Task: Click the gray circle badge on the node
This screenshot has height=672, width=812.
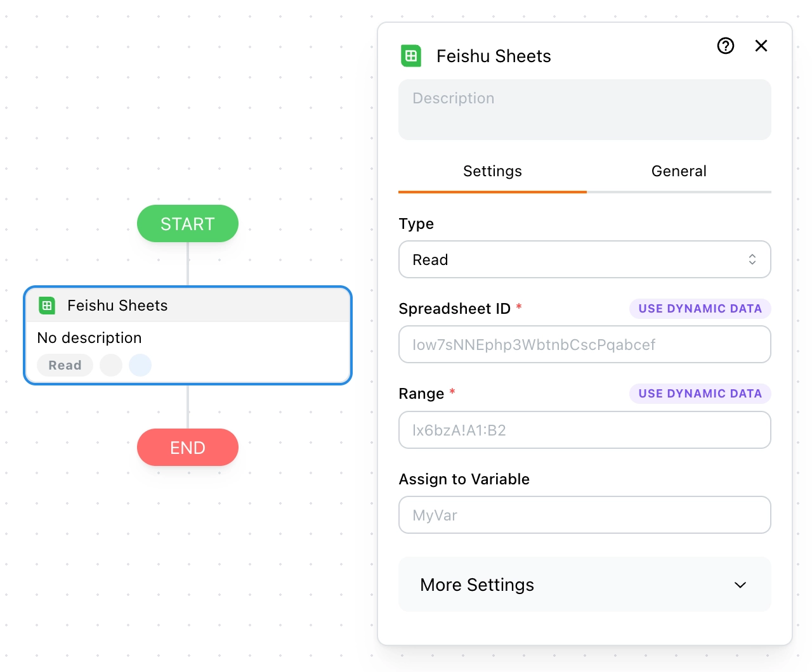Action: pos(111,365)
